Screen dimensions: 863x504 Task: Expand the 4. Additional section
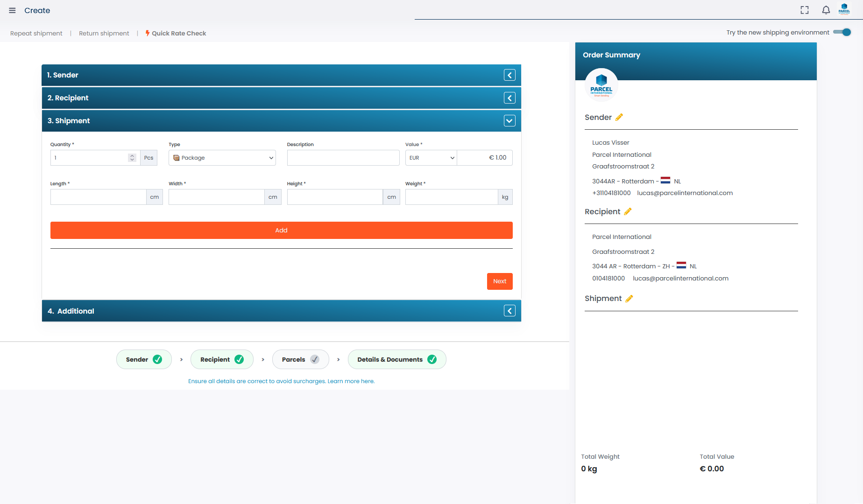[x=509, y=311]
